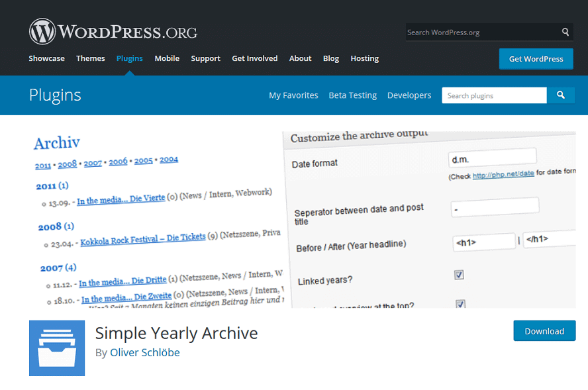Screen dimensions: 588x390
Task: Click the 'Before / After (Year headline)' label
Action: pyautogui.click(x=351, y=246)
